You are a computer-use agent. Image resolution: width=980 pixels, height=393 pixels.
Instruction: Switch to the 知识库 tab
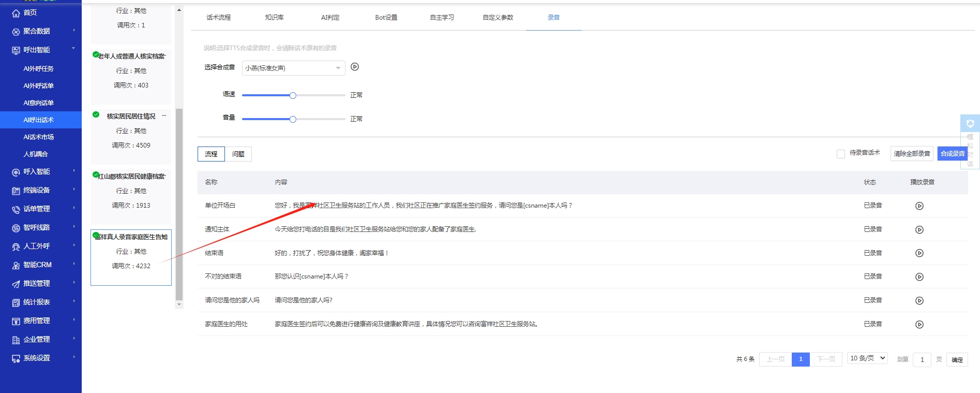[275, 18]
